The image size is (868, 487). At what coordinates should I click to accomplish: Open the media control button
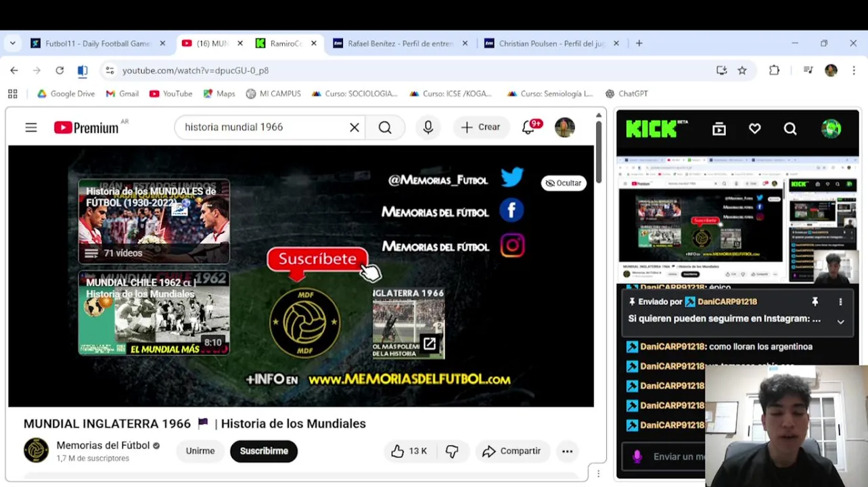tap(808, 70)
